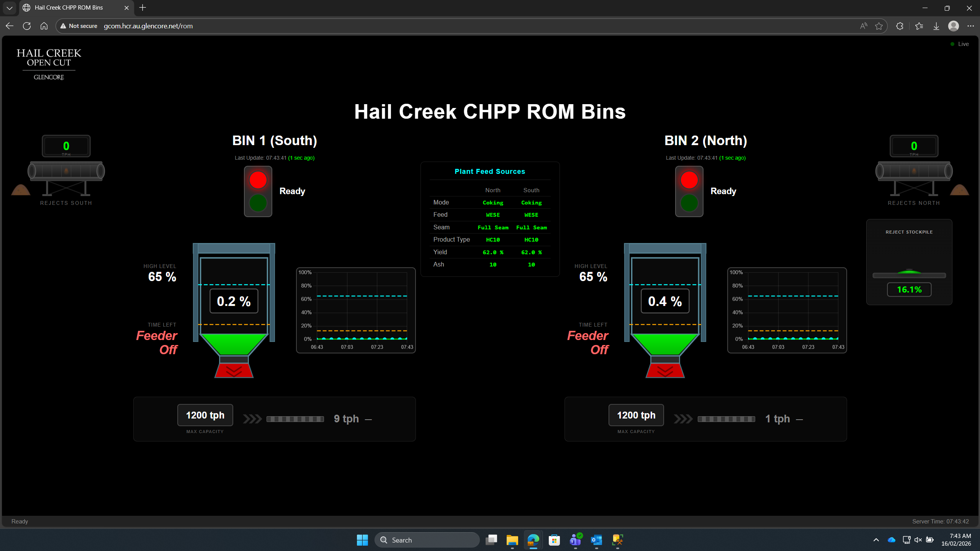Click the BIN 2 red feeder chute

coord(665,370)
